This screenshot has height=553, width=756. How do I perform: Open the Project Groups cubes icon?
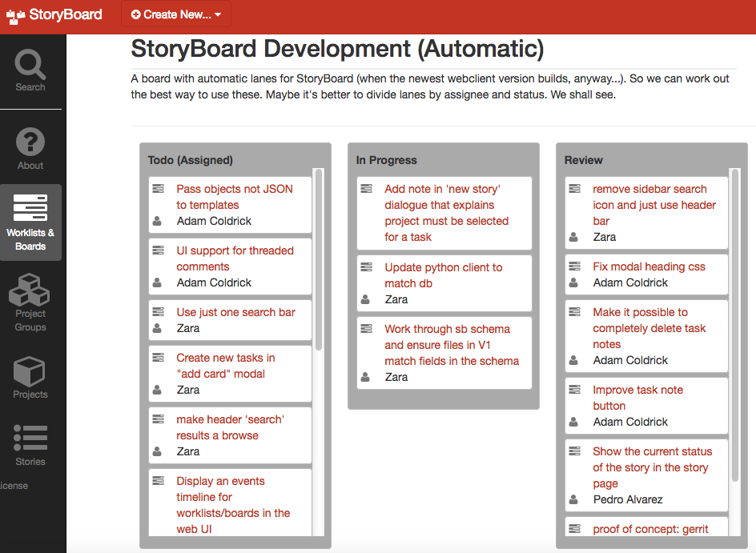point(30,290)
